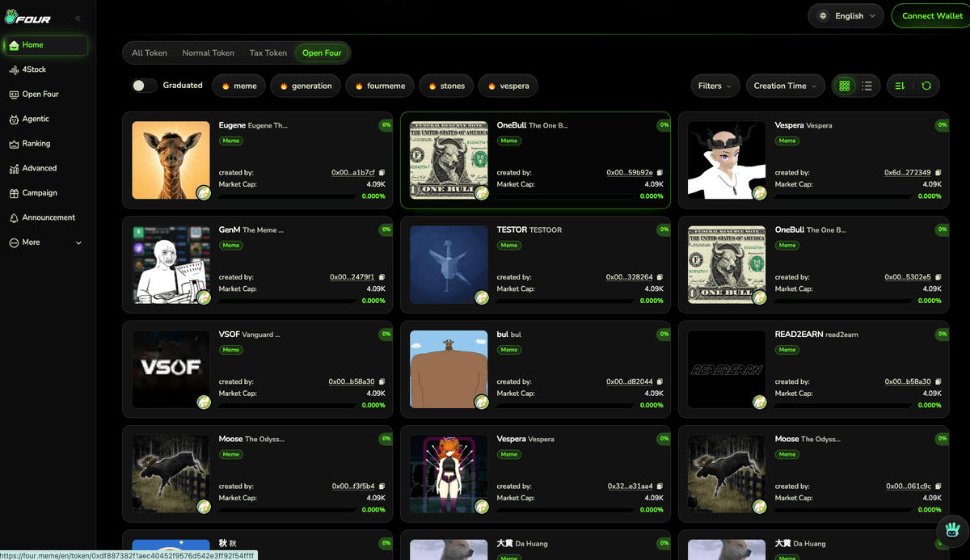Click the Meme label on TESTOR card
This screenshot has height=560, width=970.
click(509, 246)
